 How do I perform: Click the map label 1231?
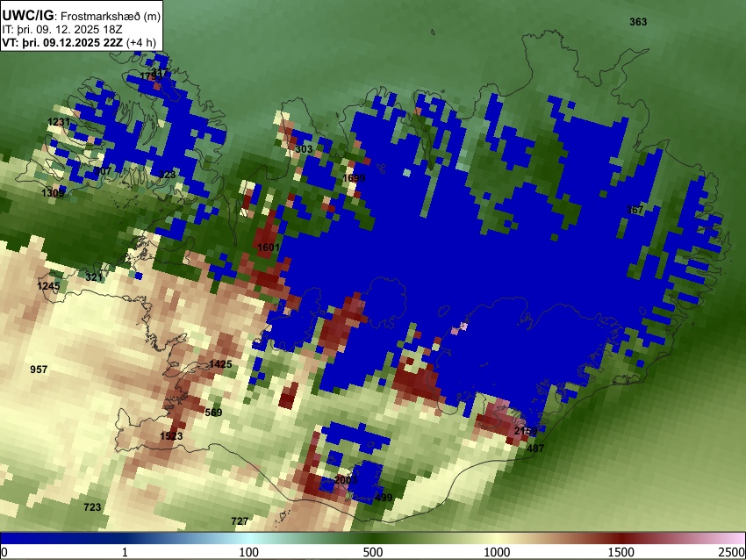[59, 122]
